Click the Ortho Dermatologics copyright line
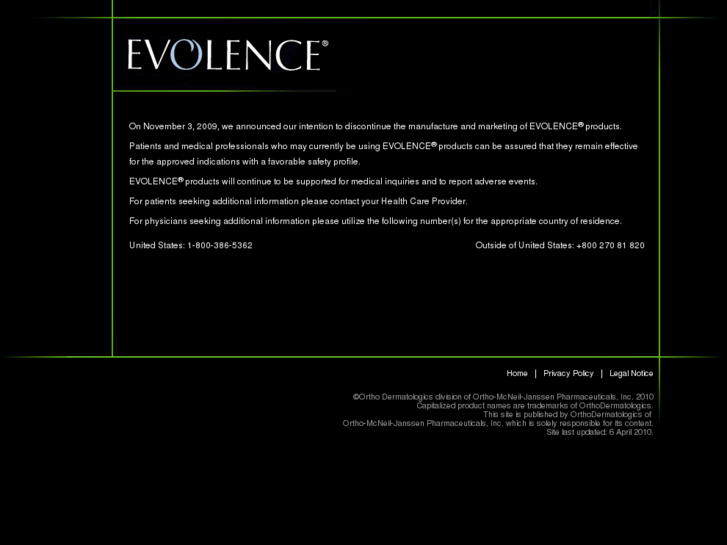This screenshot has height=545, width=727. (x=503, y=397)
